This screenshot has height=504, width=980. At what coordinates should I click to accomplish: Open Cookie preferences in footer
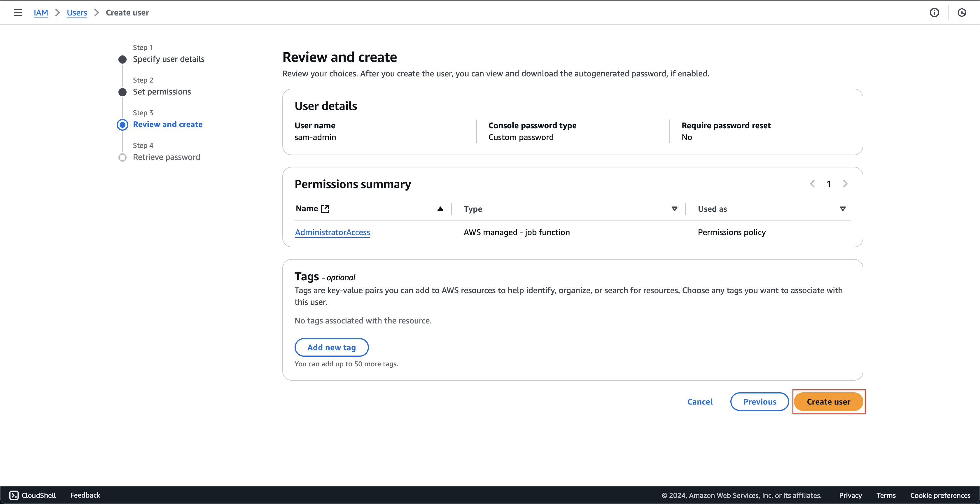pyautogui.click(x=940, y=495)
